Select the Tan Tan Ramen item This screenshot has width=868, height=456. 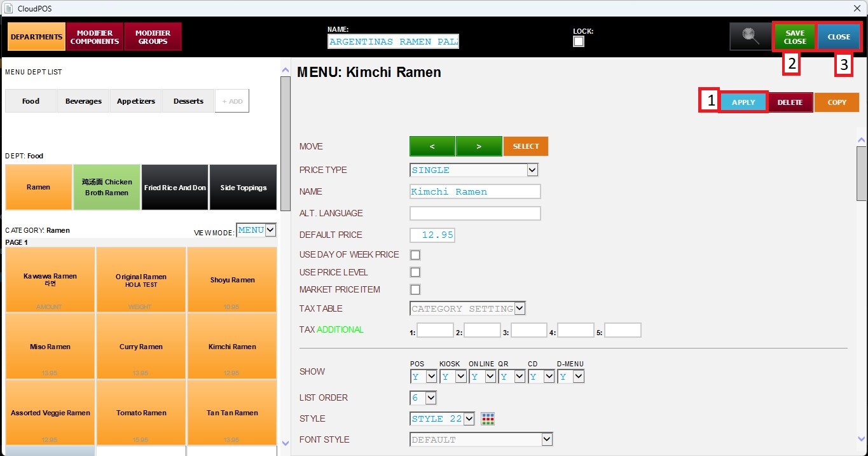click(232, 413)
